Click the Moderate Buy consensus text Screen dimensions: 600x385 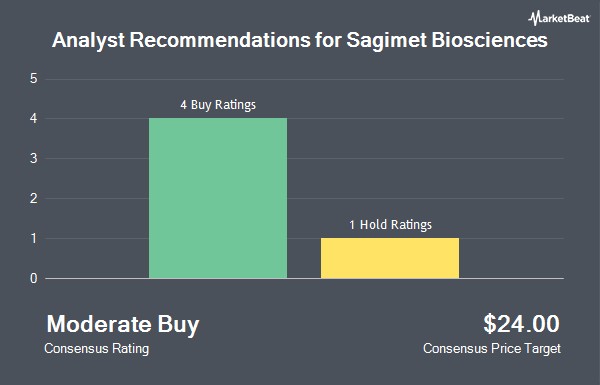tap(123, 325)
